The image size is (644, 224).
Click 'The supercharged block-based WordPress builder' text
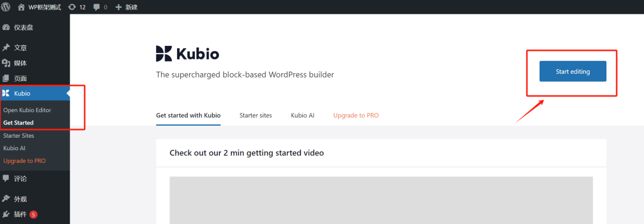point(245,75)
